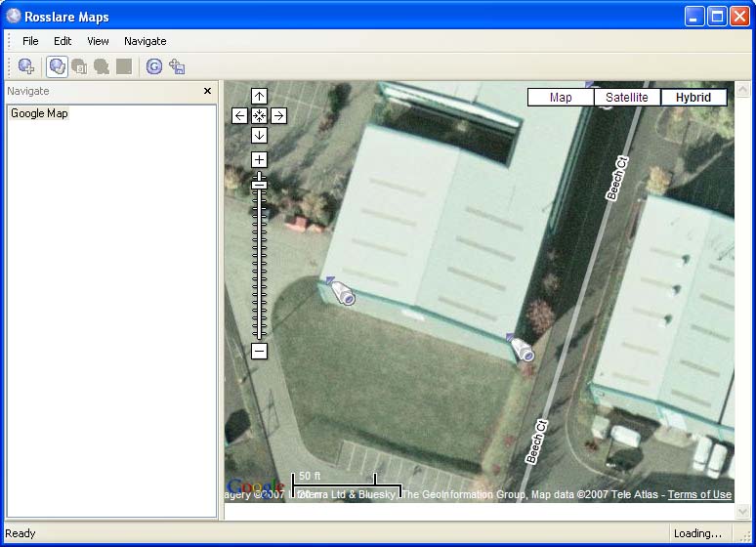Minimize the Rosslare Maps window
Screen dimensions: 756x547
coord(693,17)
